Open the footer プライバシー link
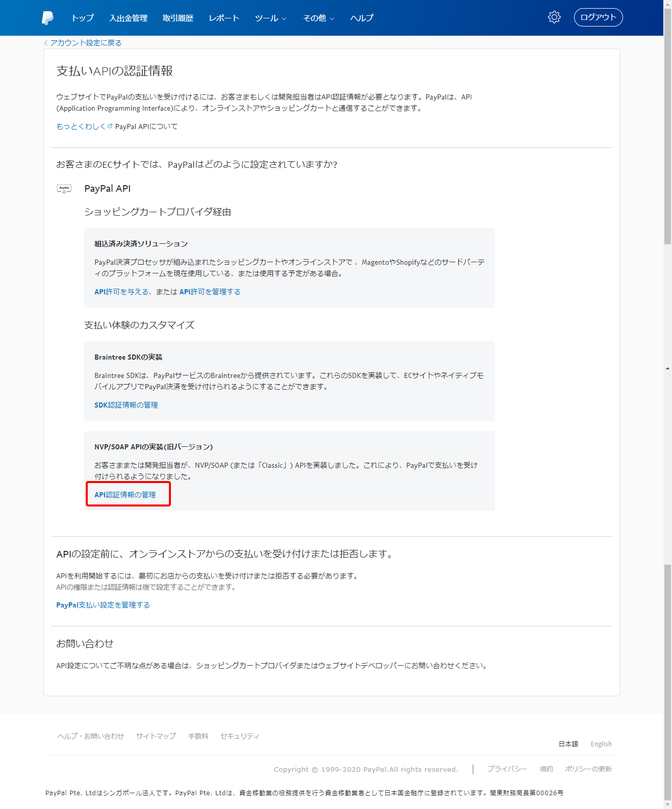Image resolution: width=672 pixels, height=809 pixels. tap(507, 769)
